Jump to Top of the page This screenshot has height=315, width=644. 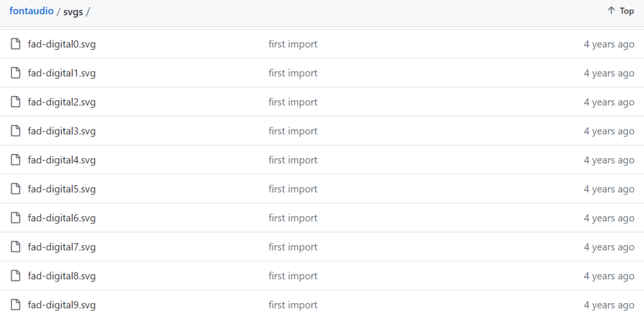tap(626, 11)
